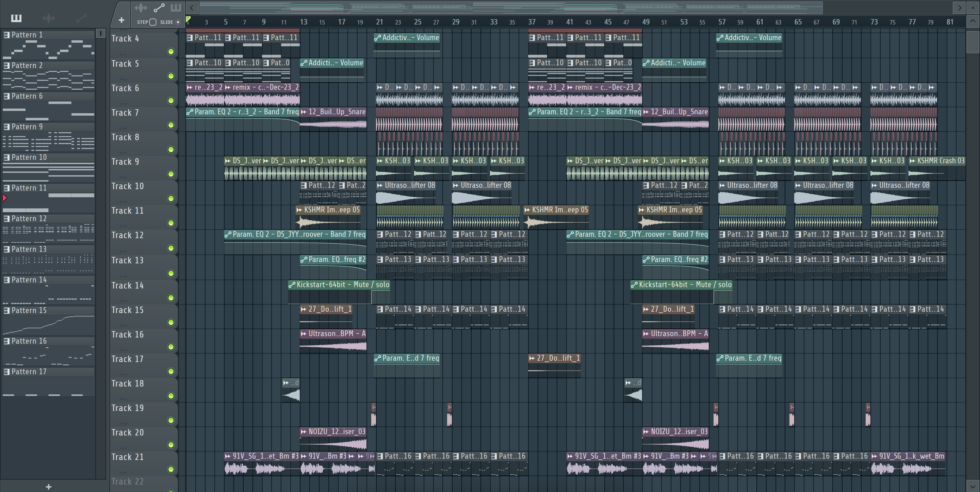Click bar 49 on the timeline ruler
Screen dimensions: 980x492
pyautogui.click(x=646, y=22)
